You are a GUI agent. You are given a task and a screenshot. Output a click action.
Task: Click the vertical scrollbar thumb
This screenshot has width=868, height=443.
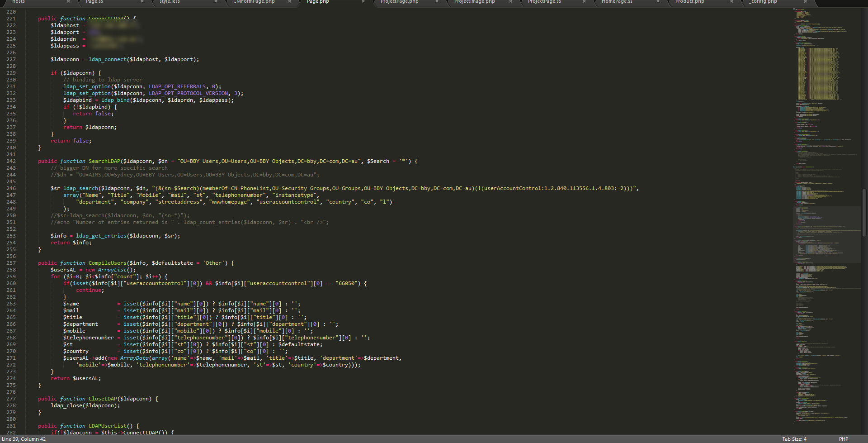[x=864, y=213]
